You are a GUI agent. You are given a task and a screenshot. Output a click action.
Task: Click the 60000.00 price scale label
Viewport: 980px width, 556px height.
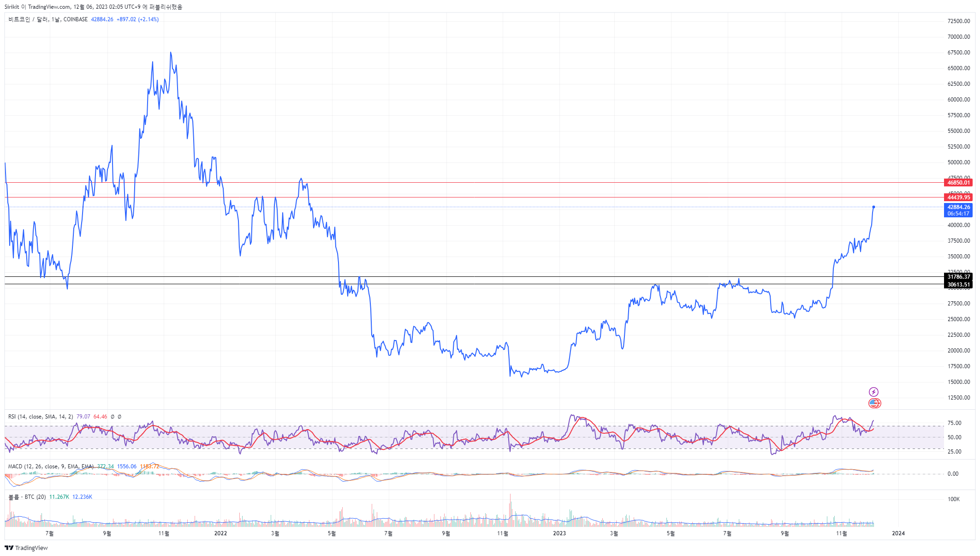click(x=959, y=100)
